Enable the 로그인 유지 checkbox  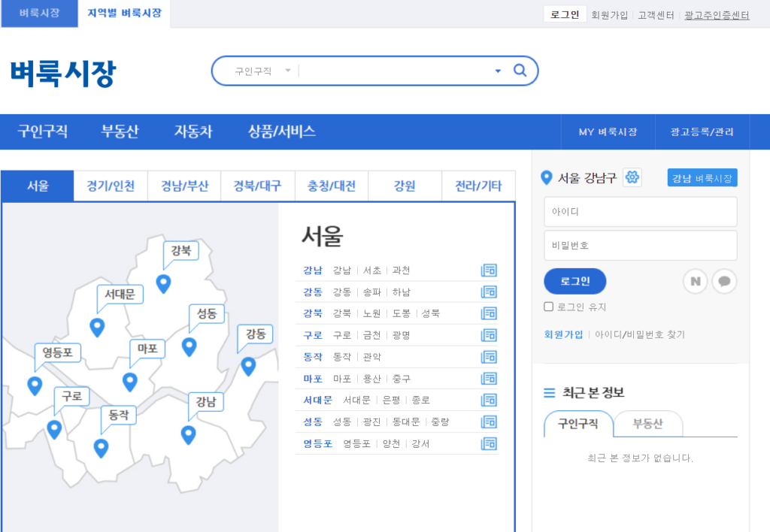coord(549,307)
